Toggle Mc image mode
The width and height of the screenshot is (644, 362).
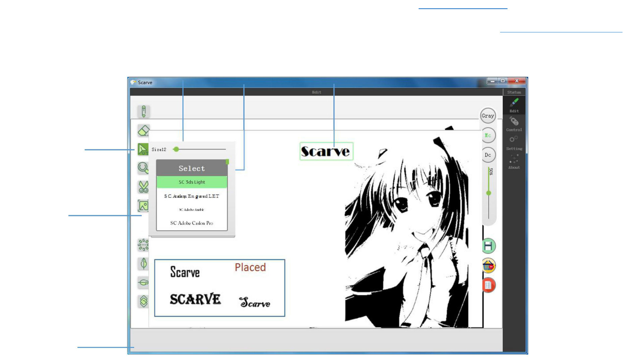488,135
